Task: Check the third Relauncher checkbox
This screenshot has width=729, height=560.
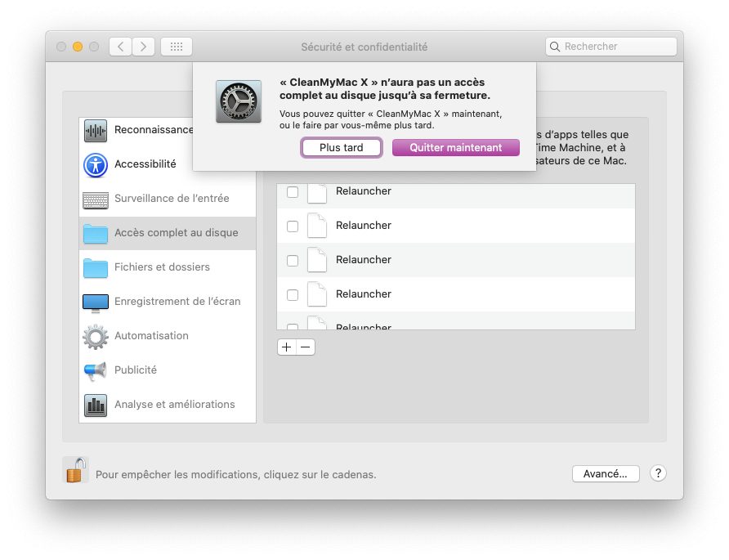Action: point(293,261)
